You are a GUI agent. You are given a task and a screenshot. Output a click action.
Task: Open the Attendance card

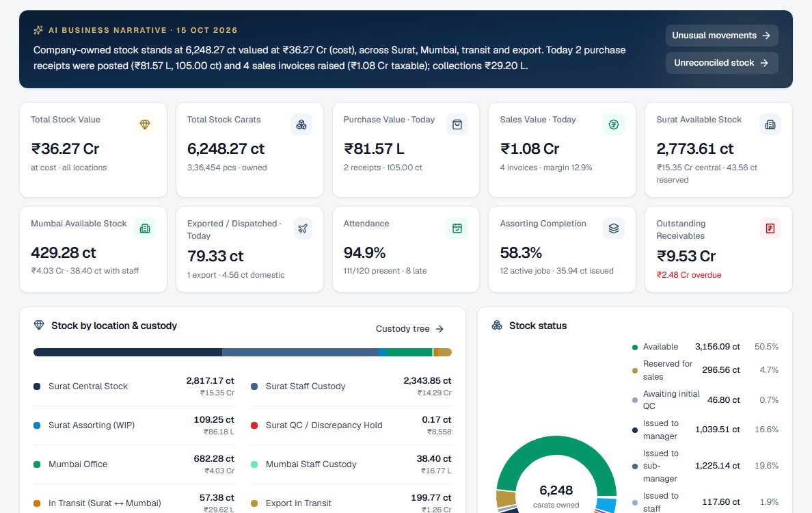(x=406, y=249)
